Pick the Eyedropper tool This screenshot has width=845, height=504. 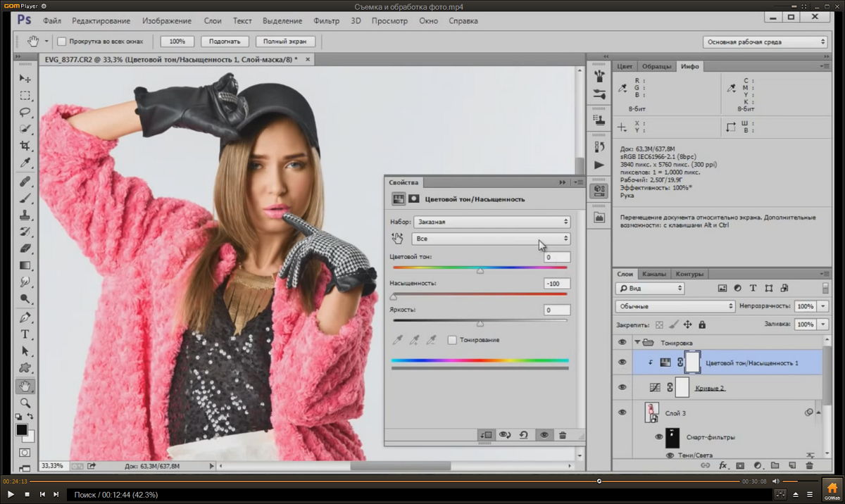point(25,163)
